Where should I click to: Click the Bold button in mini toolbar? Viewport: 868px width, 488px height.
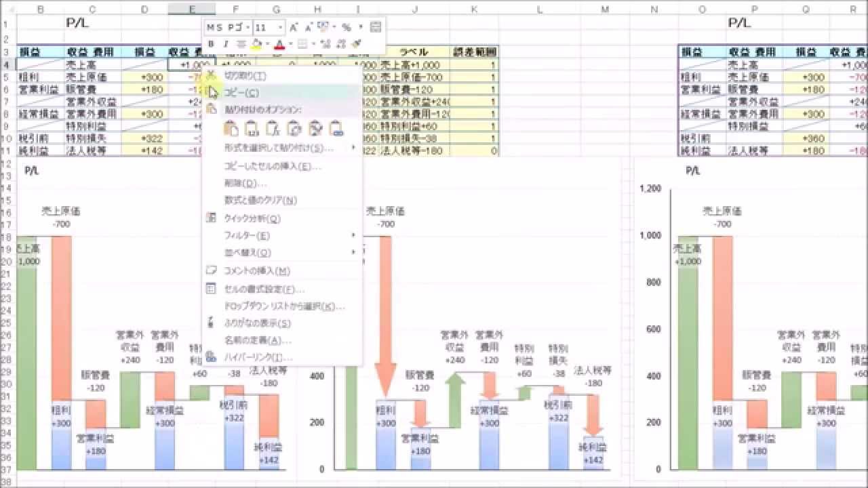(211, 44)
